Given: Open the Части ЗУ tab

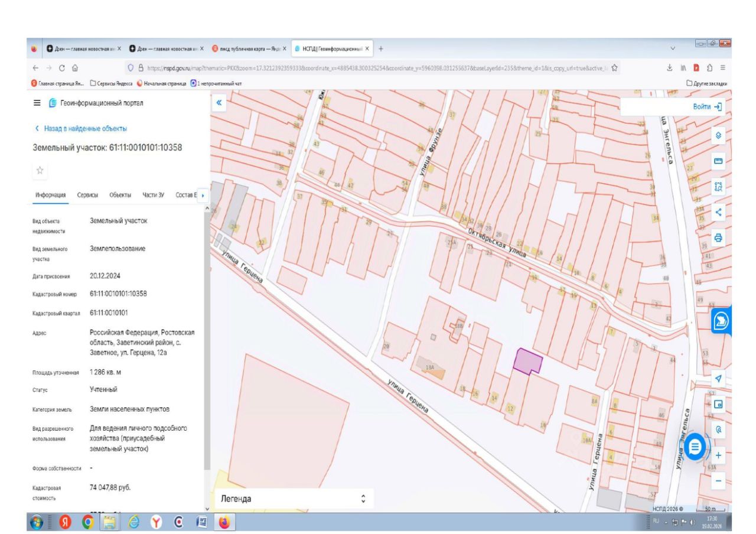Looking at the screenshot, I should pos(153,195).
